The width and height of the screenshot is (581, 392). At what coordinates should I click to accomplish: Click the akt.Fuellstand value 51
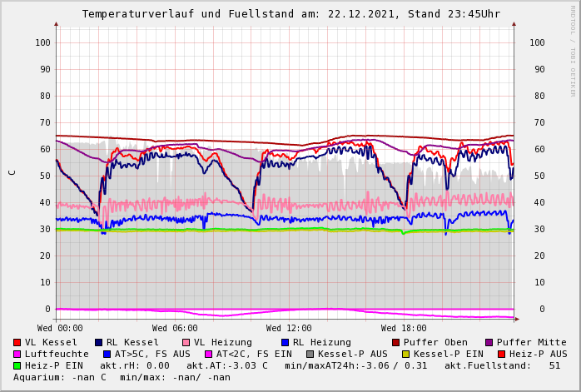(x=554, y=365)
